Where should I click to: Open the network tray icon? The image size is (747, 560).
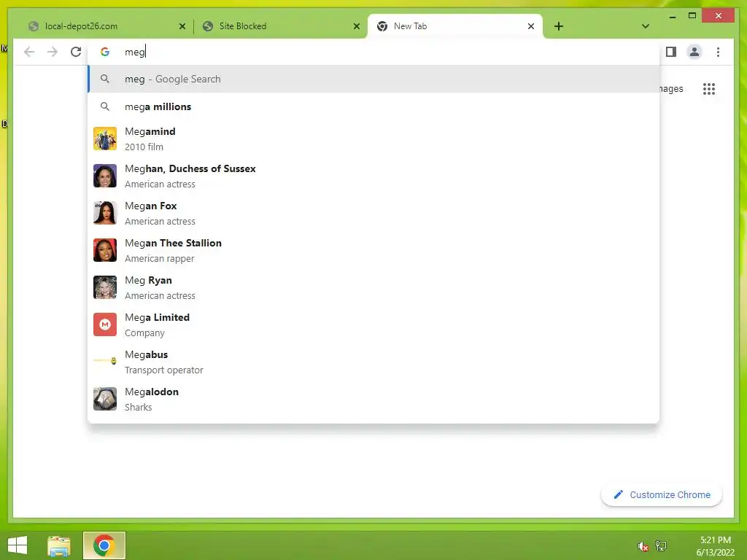tap(661, 545)
